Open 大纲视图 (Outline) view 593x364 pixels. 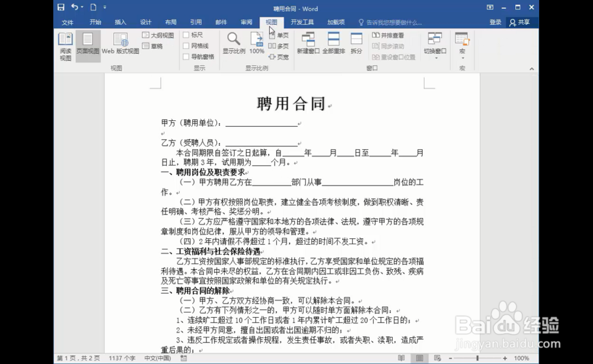(158, 36)
